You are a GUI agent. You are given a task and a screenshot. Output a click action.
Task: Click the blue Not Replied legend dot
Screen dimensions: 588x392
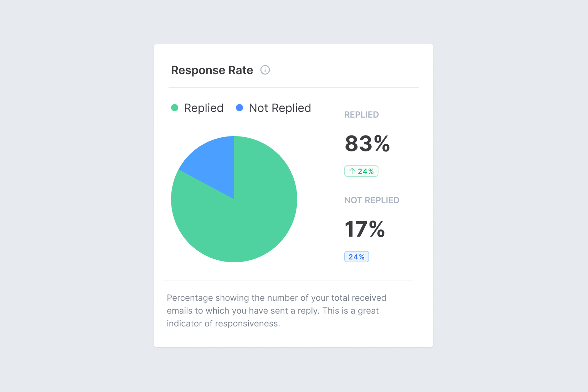pyautogui.click(x=240, y=107)
